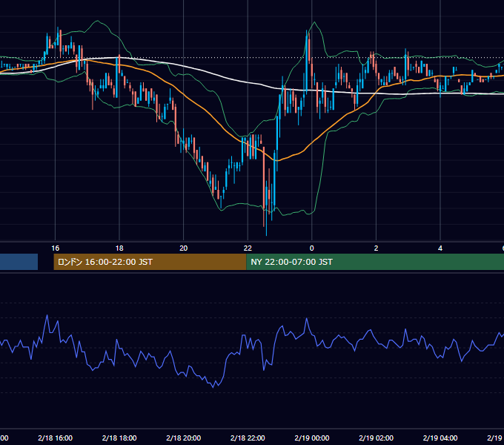Click the 22 hour label on price chart axis
This screenshot has height=445, width=504.
pyautogui.click(x=248, y=248)
